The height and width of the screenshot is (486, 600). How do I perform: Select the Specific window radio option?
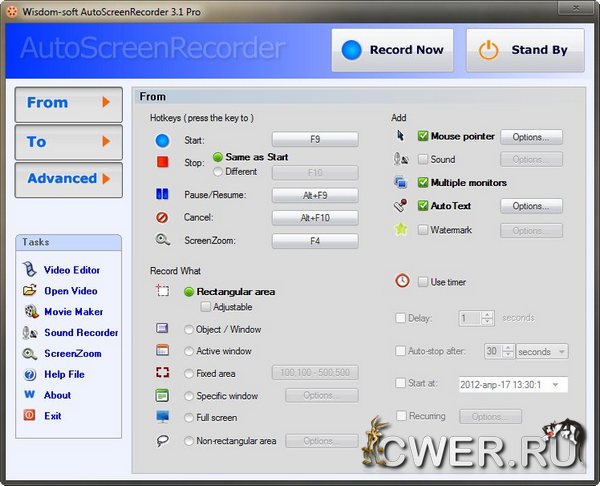[189, 396]
